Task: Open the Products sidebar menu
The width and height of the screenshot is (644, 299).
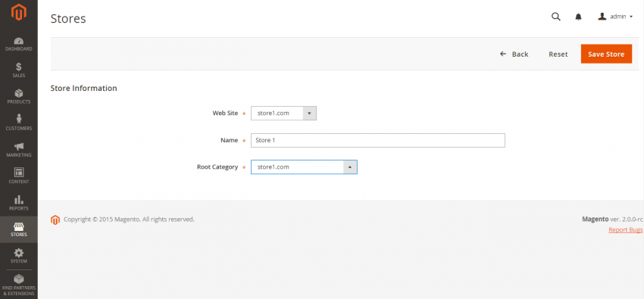Action: 18,97
